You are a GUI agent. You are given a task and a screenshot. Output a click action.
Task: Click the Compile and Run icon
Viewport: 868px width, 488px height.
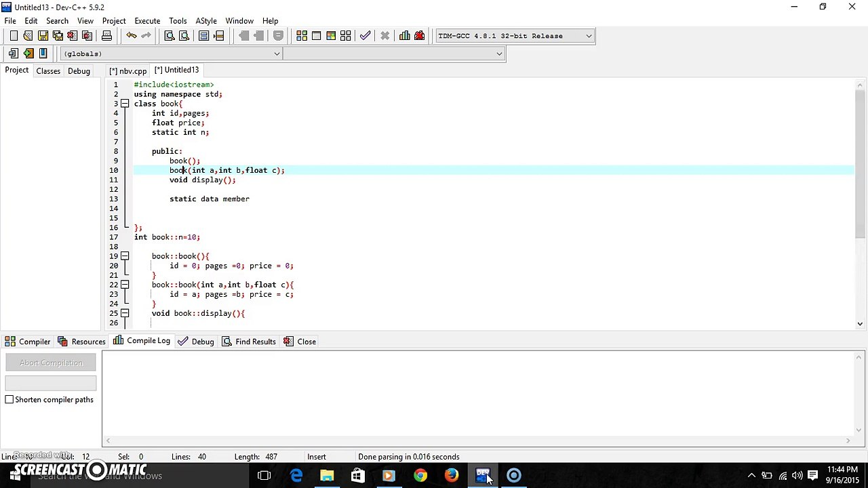point(331,35)
